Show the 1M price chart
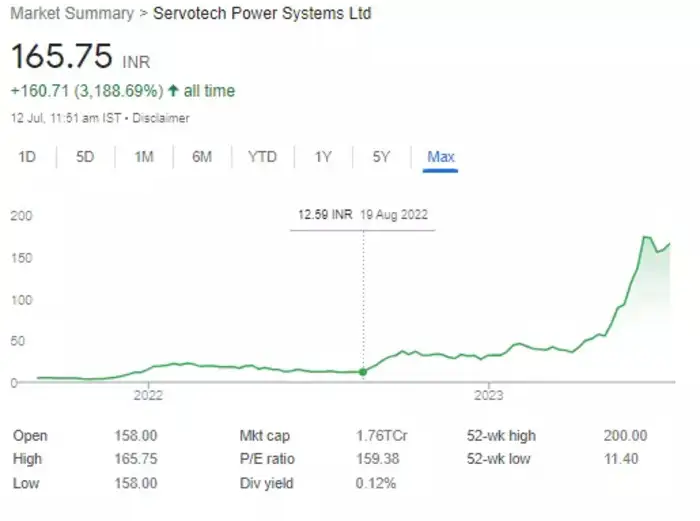 click(144, 157)
